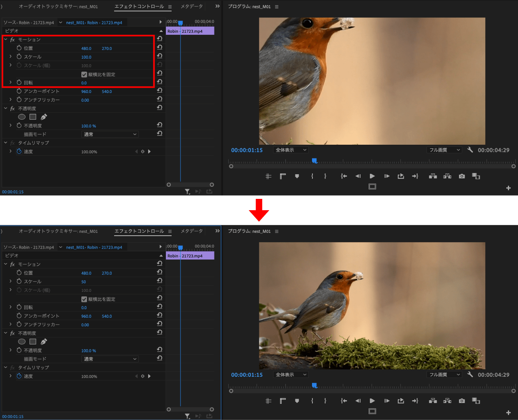Collapse タイムリマップ in the upper panel

(x=6, y=142)
